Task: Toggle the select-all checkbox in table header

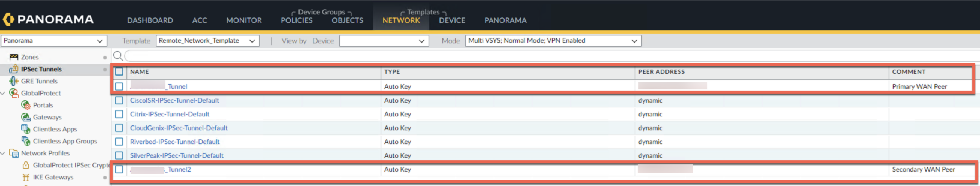Action: pyautogui.click(x=119, y=71)
